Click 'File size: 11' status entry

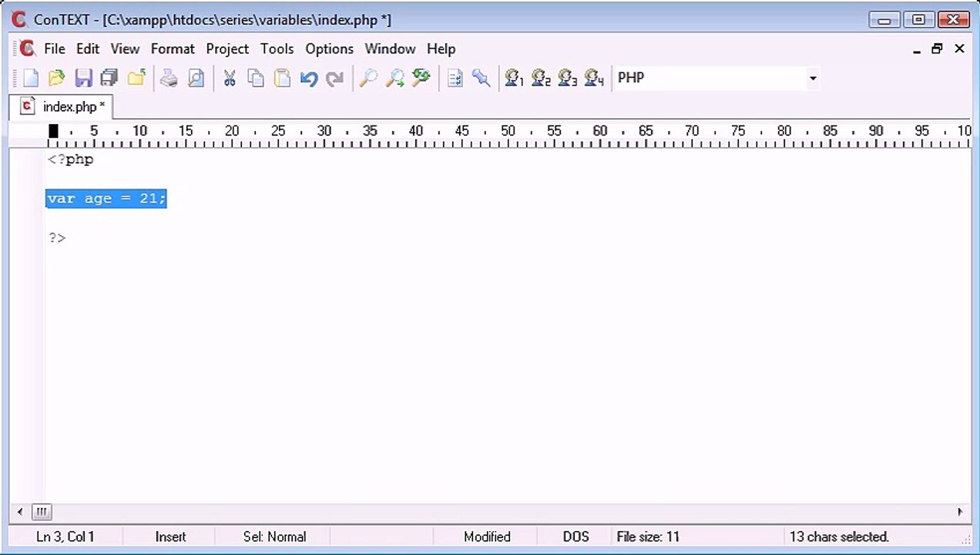(648, 536)
